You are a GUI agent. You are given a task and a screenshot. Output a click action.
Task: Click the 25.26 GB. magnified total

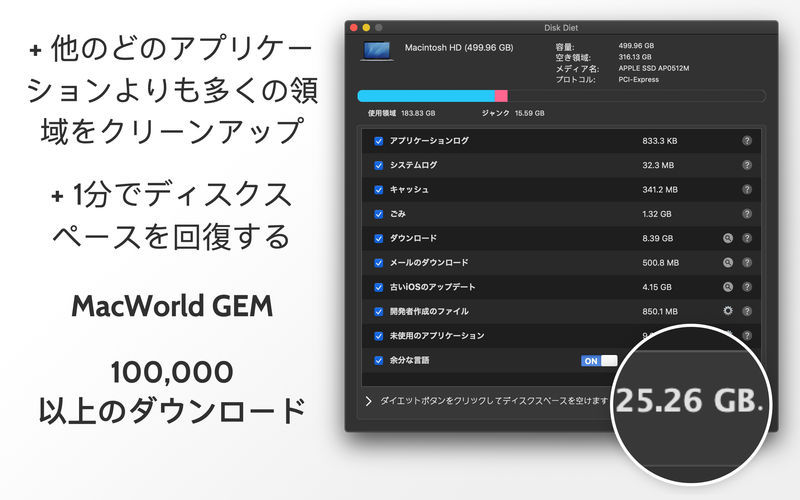click(x=689, y=401)
